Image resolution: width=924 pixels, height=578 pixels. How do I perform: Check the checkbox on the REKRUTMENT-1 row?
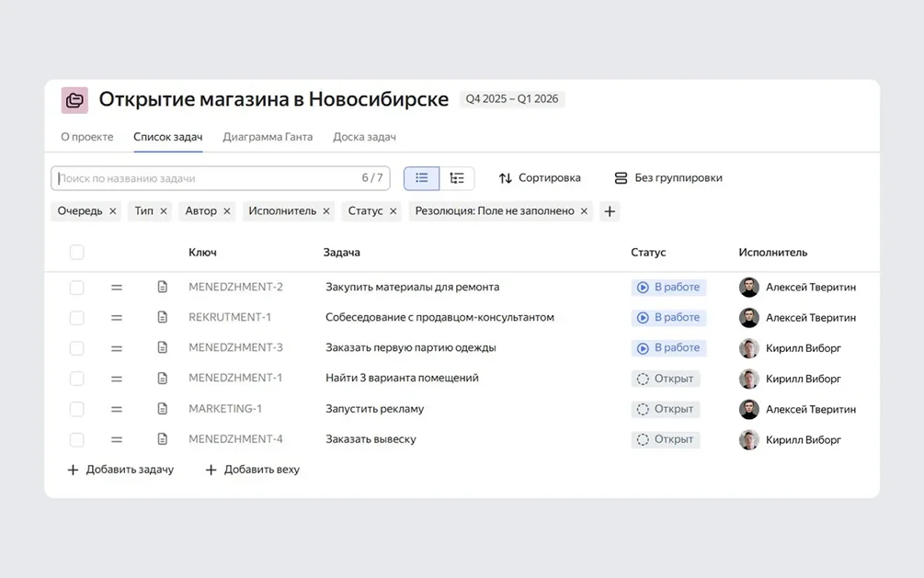click(77, 317)
